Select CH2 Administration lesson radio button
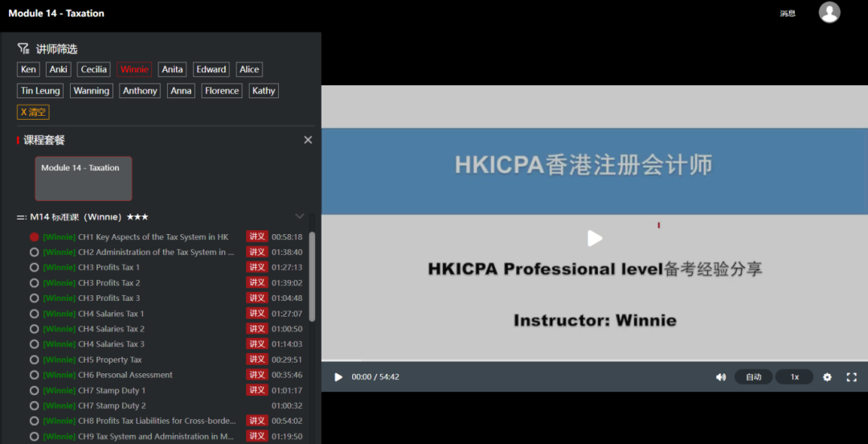Screen dimensions: 868x444 click(35, 253)
